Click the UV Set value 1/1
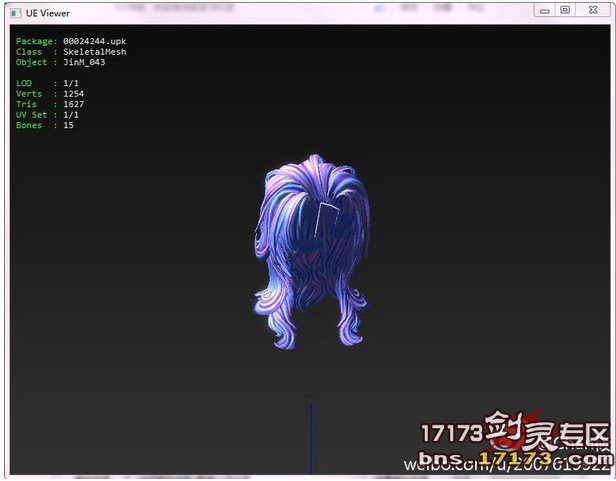Viewport: 616px width, 481px height. click(x=71, y=115)
